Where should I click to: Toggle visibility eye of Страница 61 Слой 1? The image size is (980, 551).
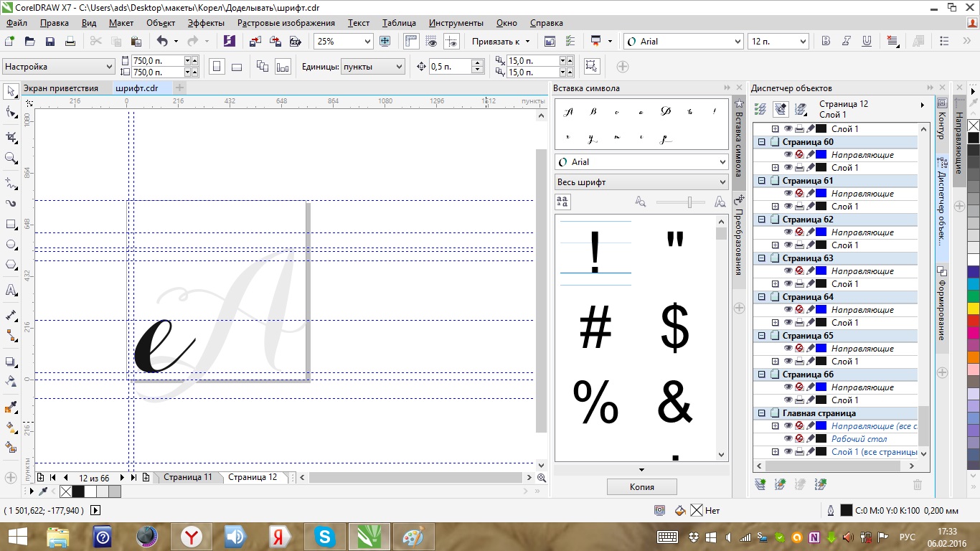pyautogui.click(x=788, y=207)
